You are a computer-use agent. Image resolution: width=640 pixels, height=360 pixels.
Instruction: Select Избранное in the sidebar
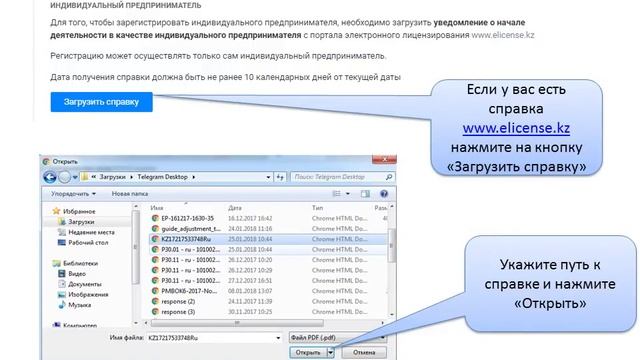[74, 211]
